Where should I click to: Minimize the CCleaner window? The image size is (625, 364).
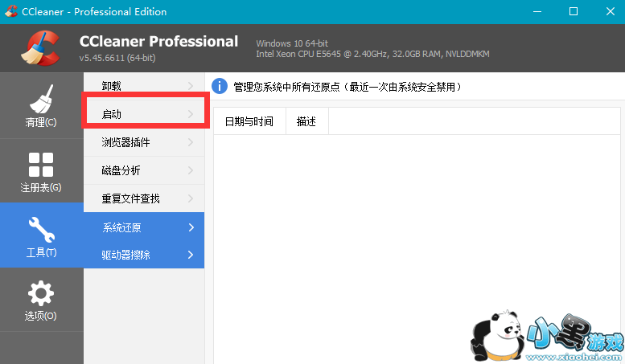click(x=537, y=11)
